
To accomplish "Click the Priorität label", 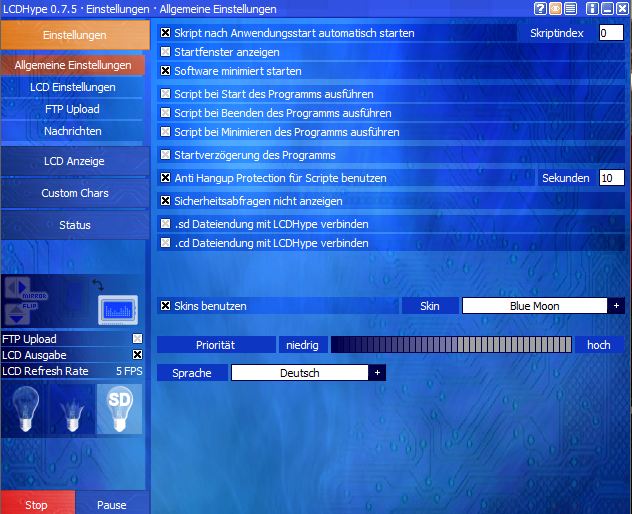I will 216,345.
